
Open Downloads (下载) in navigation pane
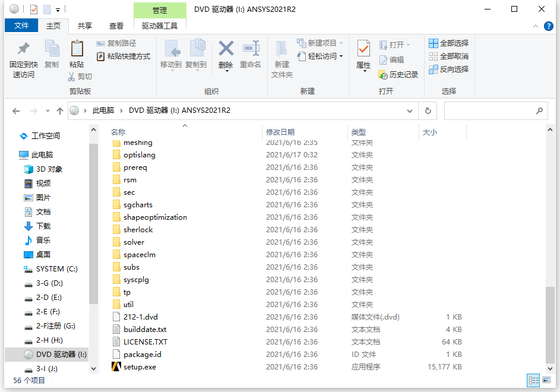click(43, 226)
